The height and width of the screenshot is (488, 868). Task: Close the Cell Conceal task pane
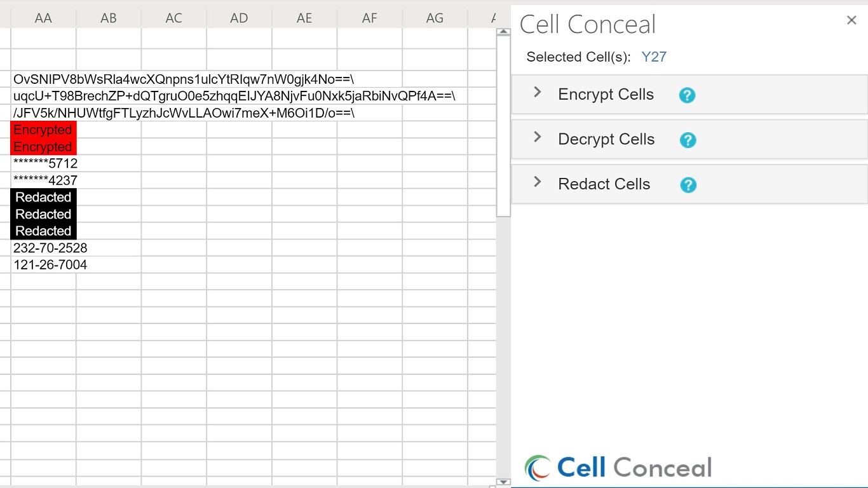coord(851,20)
